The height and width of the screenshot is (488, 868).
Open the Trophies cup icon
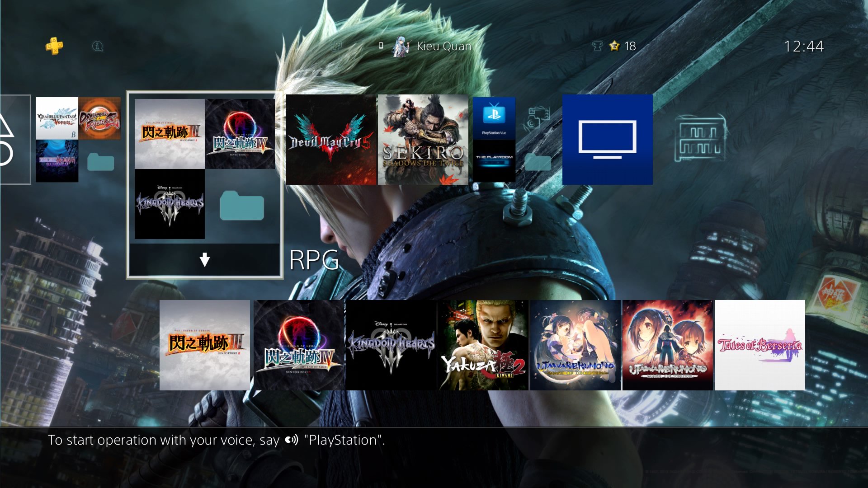click(597, 46)
